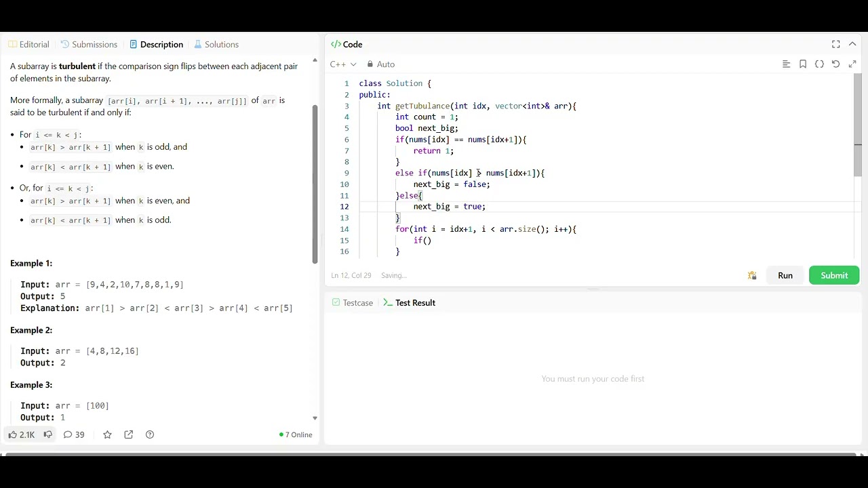Click the format code lines icon
The width and height of the screenshot is (868, 488).
click(x=787, y=64)
